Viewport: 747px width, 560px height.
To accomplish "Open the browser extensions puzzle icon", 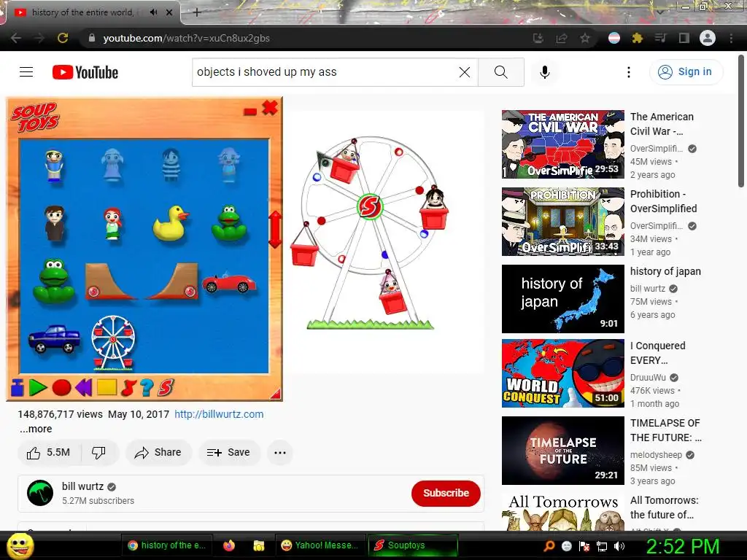I will [637, 38].
